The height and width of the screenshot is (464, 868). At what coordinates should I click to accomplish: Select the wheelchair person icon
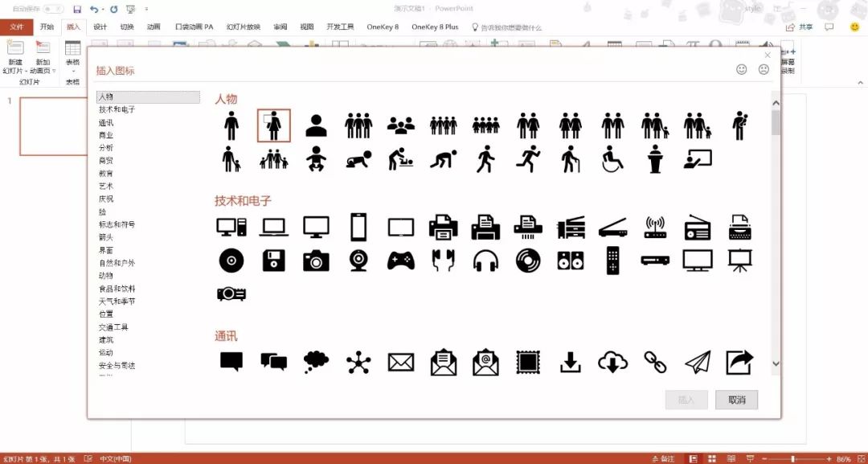[x=612, y=159]
